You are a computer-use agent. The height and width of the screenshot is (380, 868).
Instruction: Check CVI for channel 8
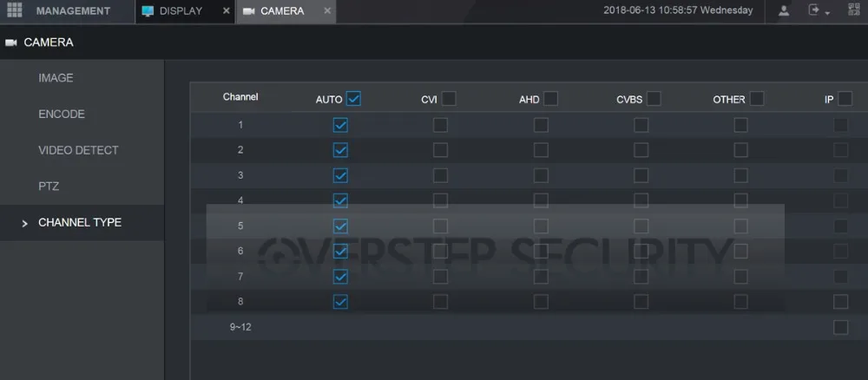click(x=441, y=301)
